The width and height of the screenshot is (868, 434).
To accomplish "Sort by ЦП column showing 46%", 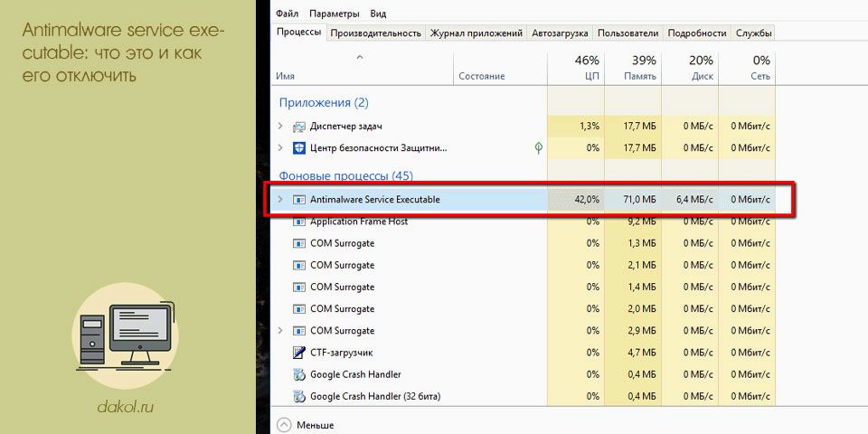I will 576,69.
